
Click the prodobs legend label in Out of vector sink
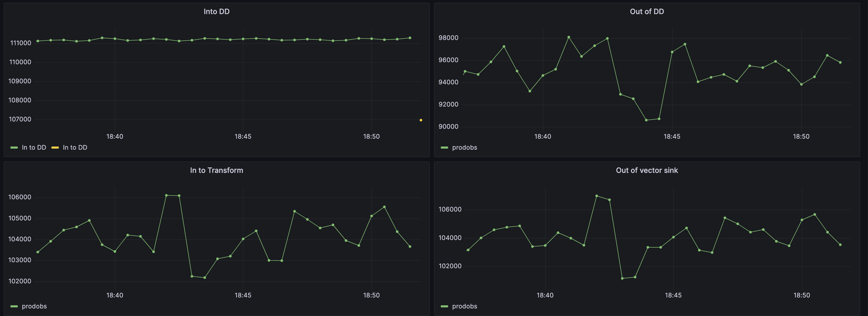465,306
